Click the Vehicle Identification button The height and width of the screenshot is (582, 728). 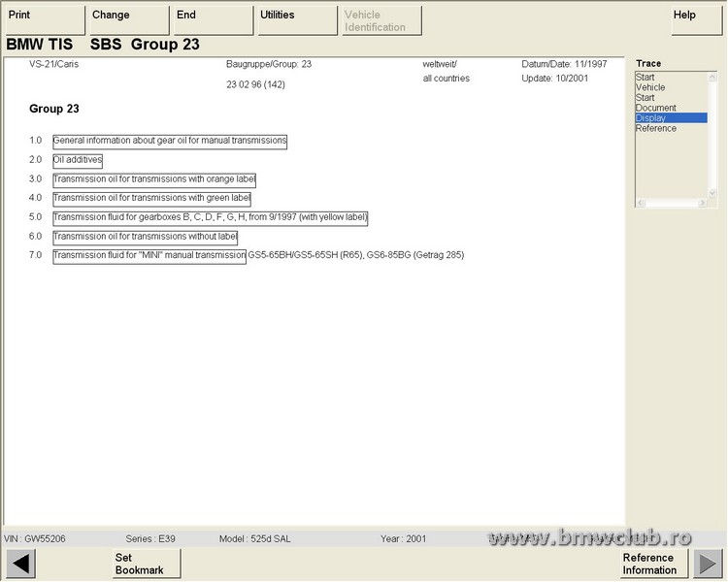381,20
